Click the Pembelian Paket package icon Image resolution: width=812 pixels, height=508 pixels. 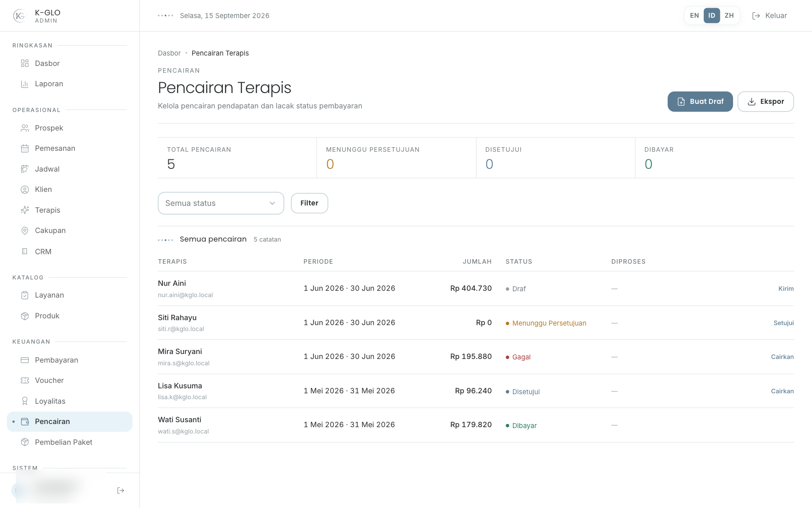click(25, 442)
